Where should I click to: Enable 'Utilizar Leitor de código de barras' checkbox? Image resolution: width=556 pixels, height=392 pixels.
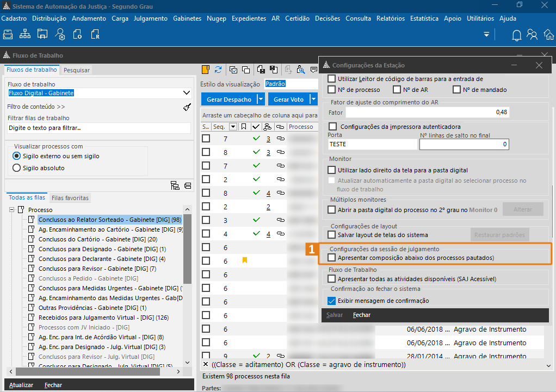click(x=331, y=79)
